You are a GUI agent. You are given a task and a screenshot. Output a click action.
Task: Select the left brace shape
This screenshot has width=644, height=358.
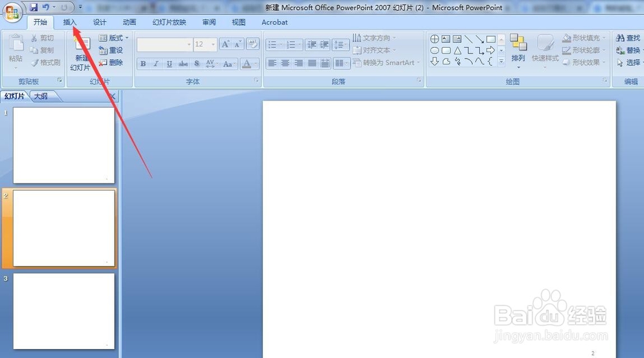(x=490, y=62)
